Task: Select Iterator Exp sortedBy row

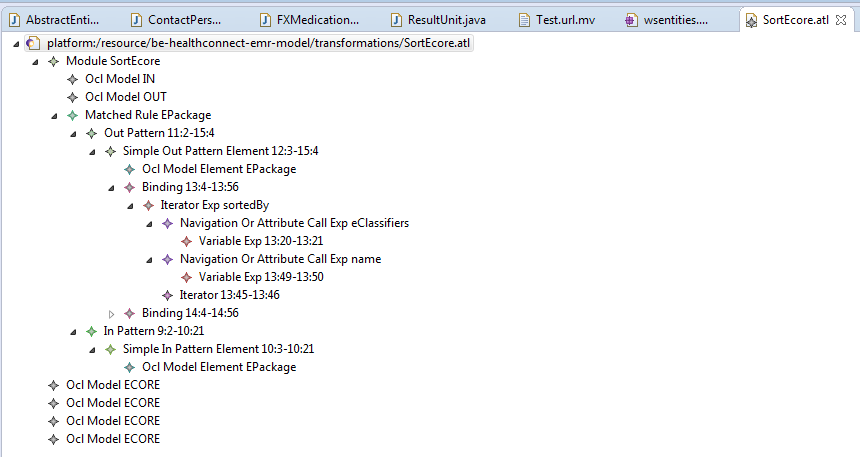Action: (x=214, y=205)
